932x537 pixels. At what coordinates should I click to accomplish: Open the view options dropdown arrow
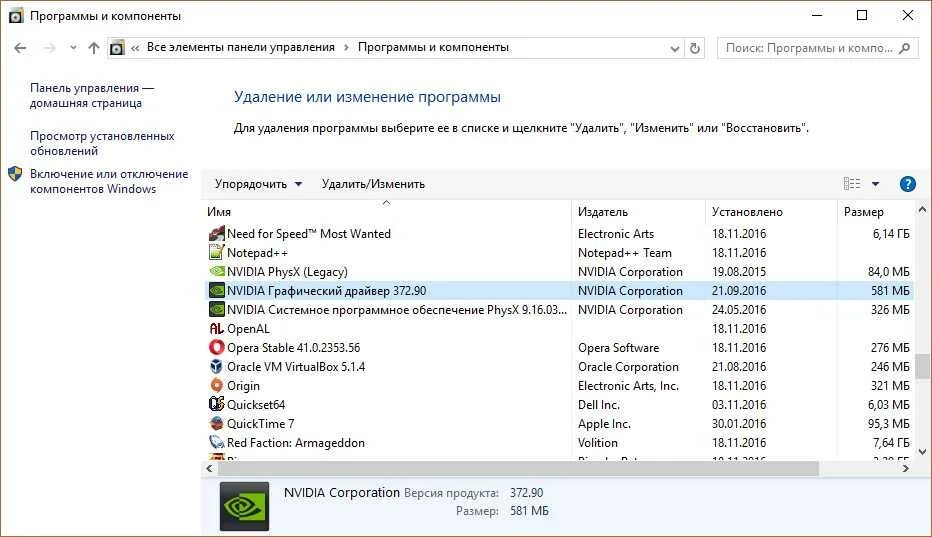875,184
